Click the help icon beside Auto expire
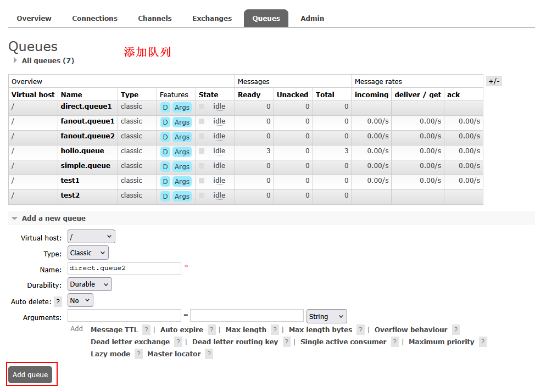Image resolution: width=535 pixels, height=392 pixels. point(211,330)
